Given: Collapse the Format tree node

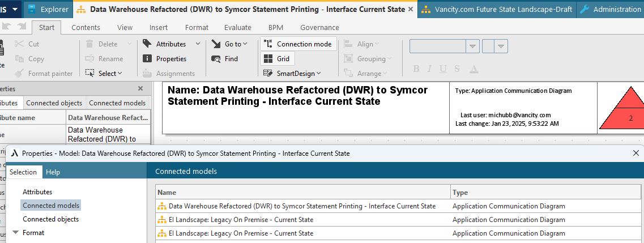Looking at the screenshot, I should coord(16,232).
